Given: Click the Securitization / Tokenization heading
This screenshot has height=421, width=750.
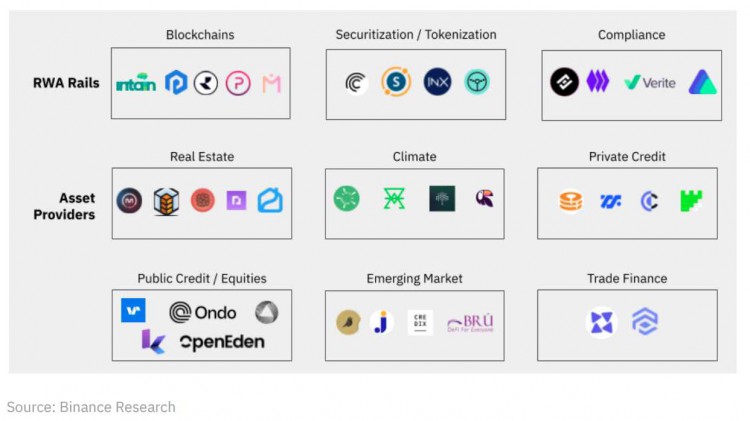Looking at the screenshot, I should tap(416, 35).
